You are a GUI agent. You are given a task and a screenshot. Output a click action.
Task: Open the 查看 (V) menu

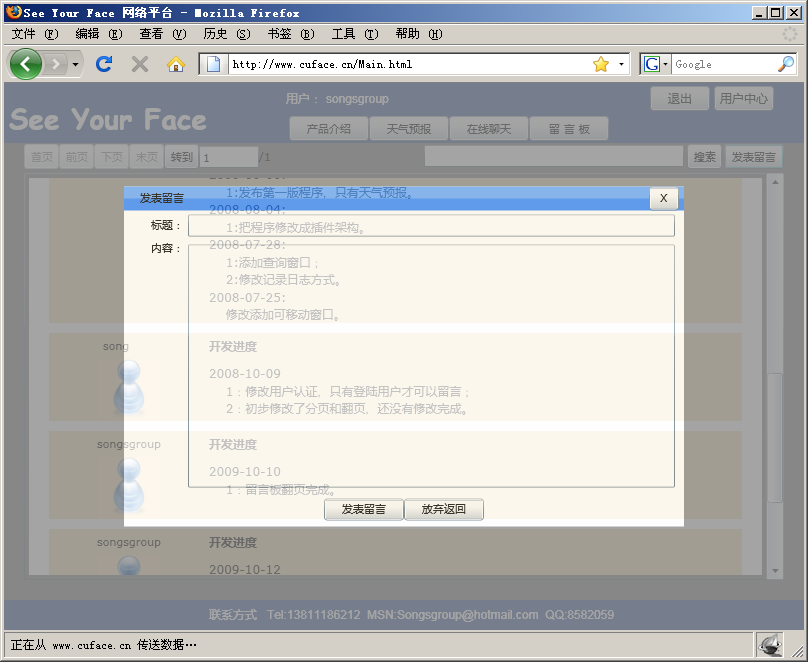tap(162, 34)
